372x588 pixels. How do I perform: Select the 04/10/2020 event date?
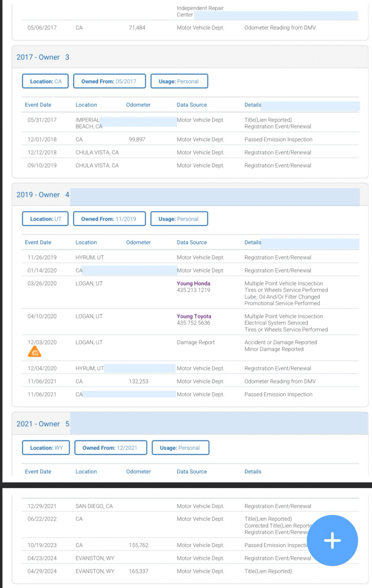[42, 316]
